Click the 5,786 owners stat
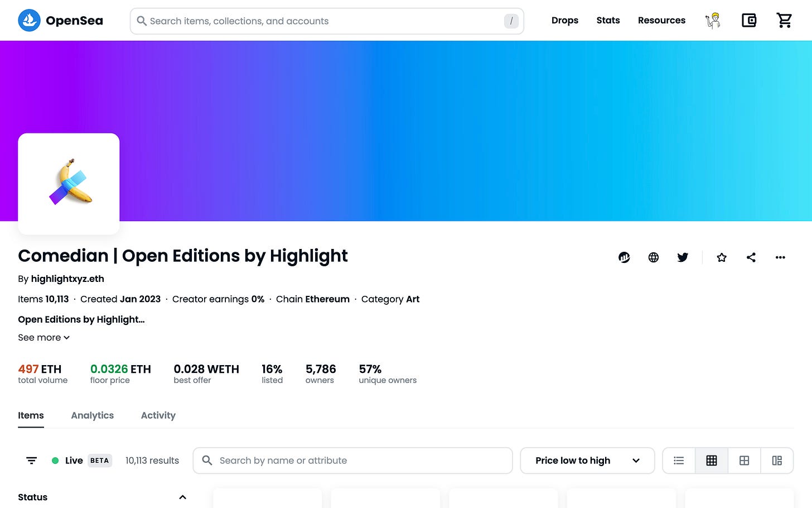812x508 pixels. point(321,373)
